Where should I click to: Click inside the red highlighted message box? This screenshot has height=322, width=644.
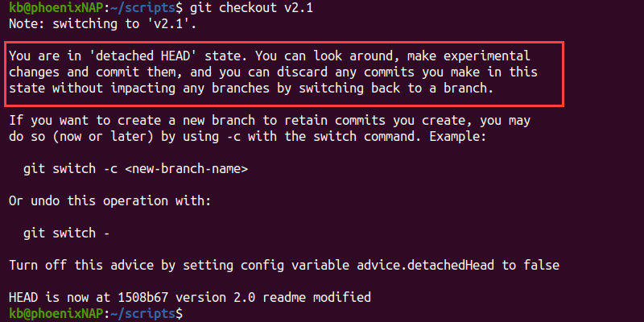pyautogui.click(x=284, y=74)
